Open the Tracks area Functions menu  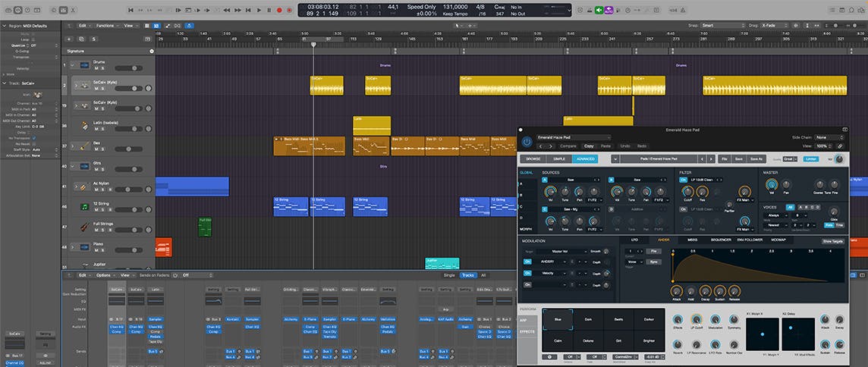click(x=107, y=26)
